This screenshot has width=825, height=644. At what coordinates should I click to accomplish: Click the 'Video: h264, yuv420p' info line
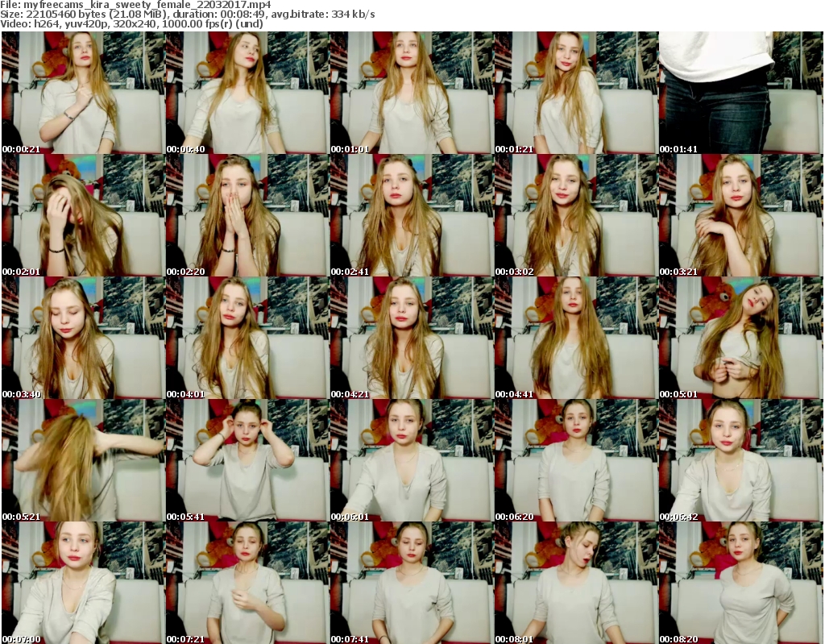[131, 23]
